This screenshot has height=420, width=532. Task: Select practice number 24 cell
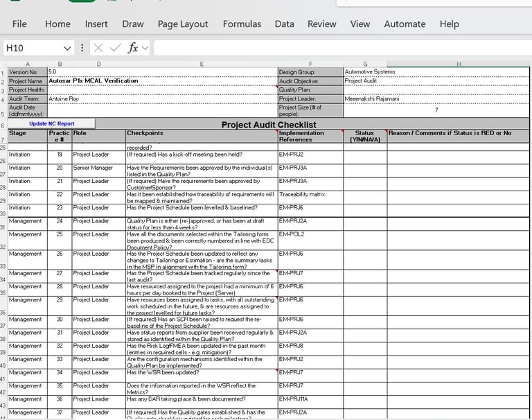click(60, 224)
